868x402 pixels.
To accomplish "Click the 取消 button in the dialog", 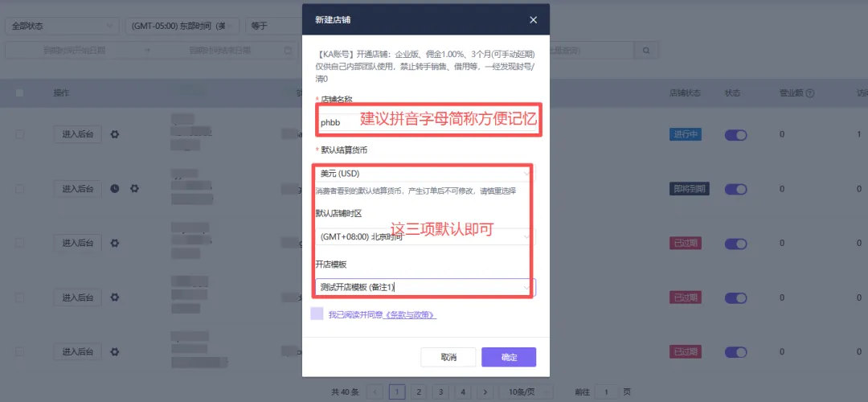I will click(448, 357).
